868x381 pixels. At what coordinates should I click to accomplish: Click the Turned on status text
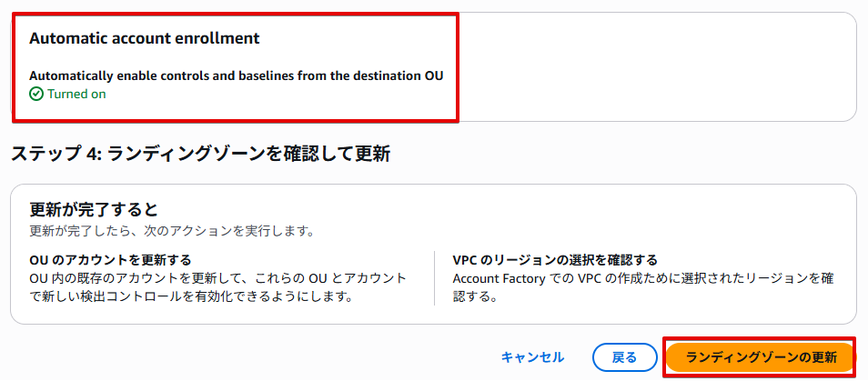pos(76,94)
